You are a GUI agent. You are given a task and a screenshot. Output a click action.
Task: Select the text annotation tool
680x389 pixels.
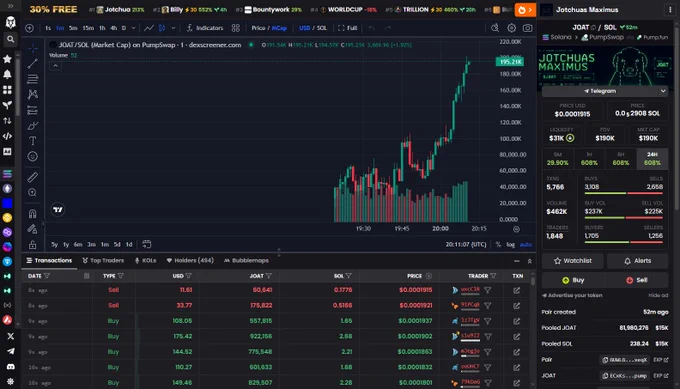[x=33, y=141]
